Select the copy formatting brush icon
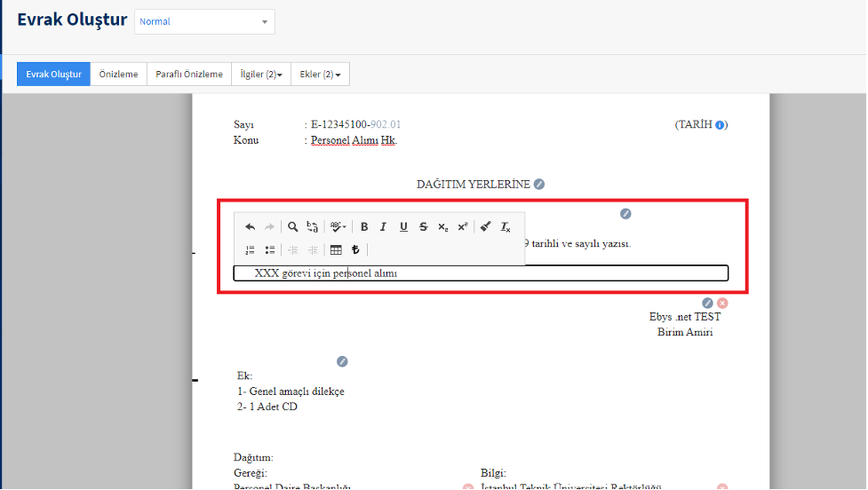 [485, 226]
